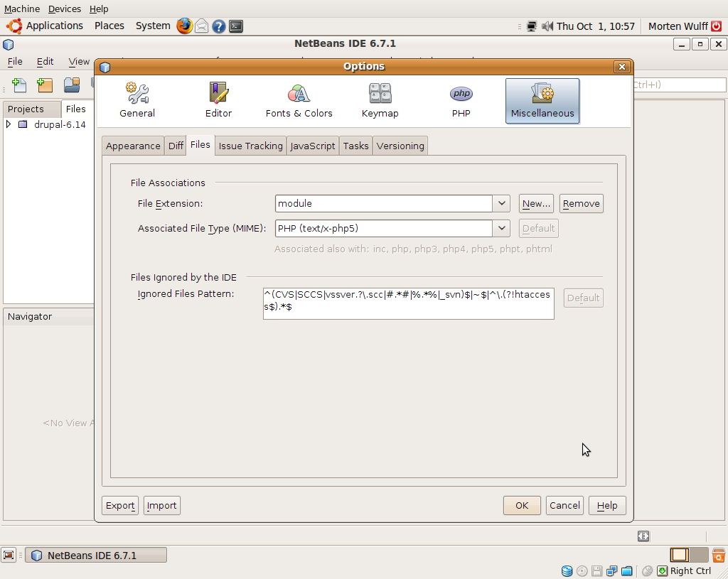Switch to the Appearance tab
Image resolution: width=728 pixels, height=579 pixels.
click(x=133, y=146)
